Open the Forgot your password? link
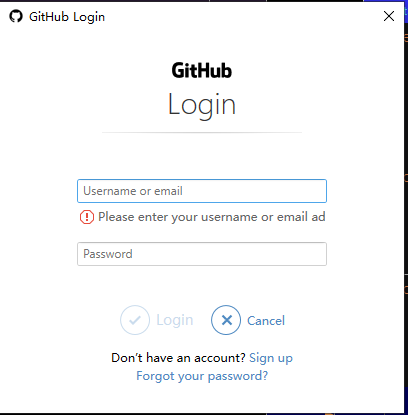Screen dimensions: 408x415 202,376
